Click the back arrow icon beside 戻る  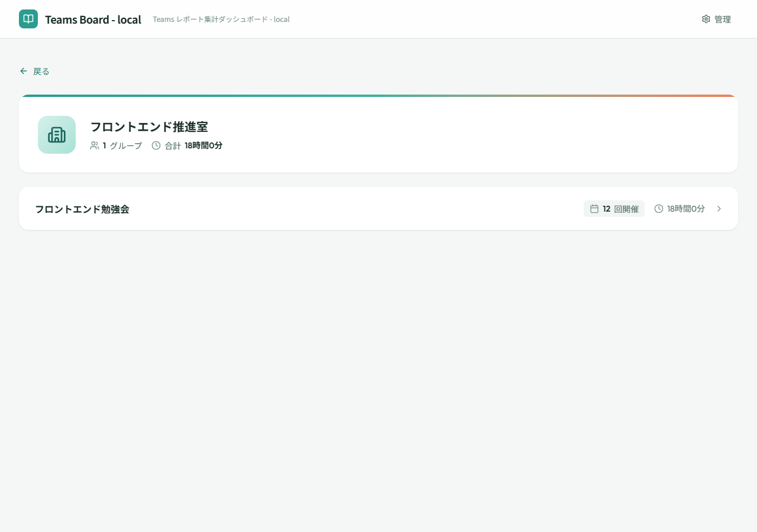(x=24, y=71)
